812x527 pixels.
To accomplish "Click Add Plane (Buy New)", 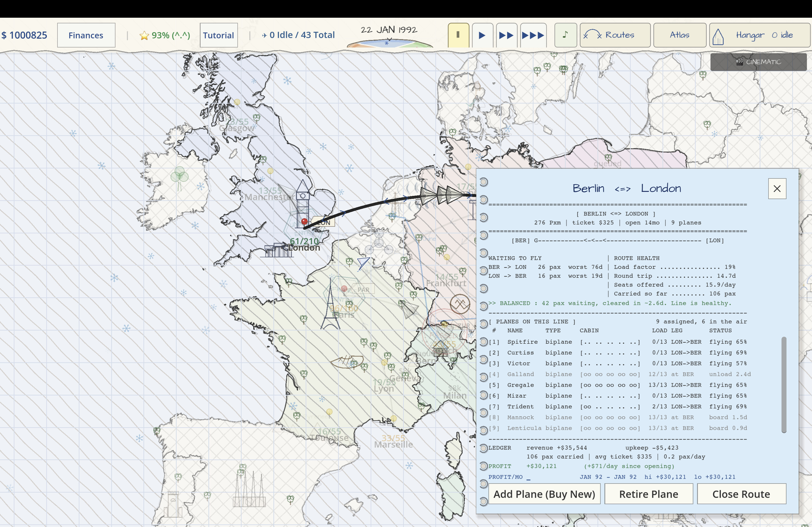I will (544, 494).
